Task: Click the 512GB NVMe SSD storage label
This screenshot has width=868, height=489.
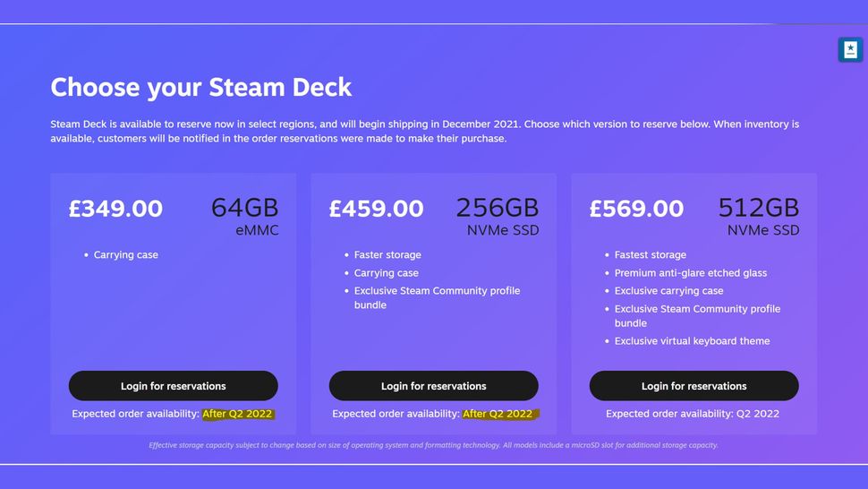Action: [x=758, y=218]
